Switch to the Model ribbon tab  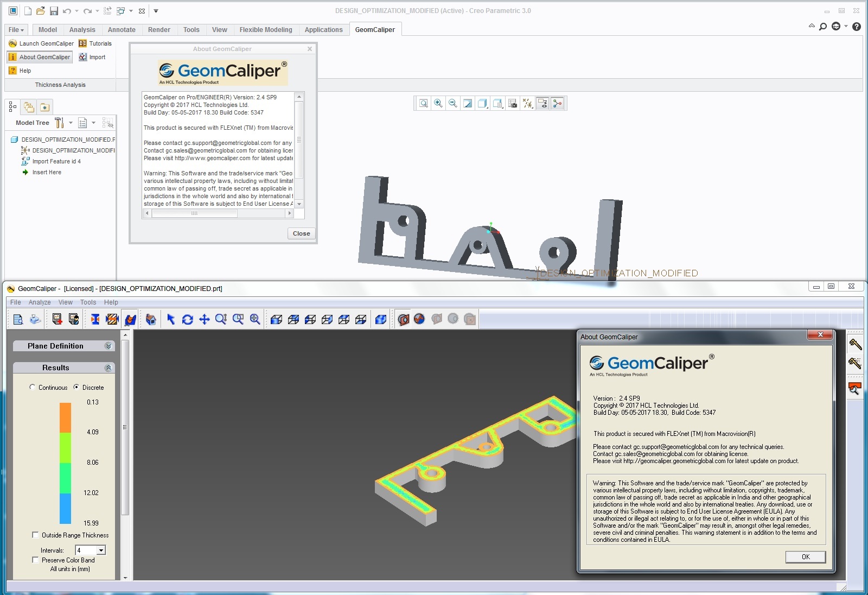click(x=48, y=30)
